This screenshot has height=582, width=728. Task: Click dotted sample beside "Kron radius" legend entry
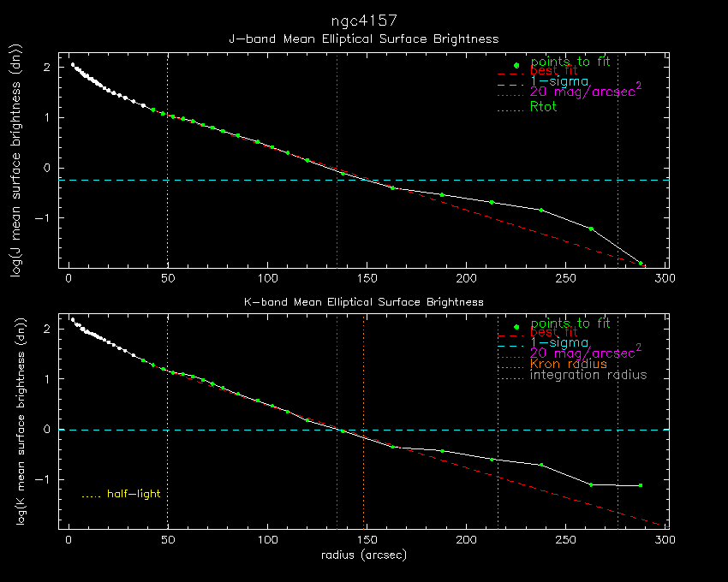click(x=510, y=365)
